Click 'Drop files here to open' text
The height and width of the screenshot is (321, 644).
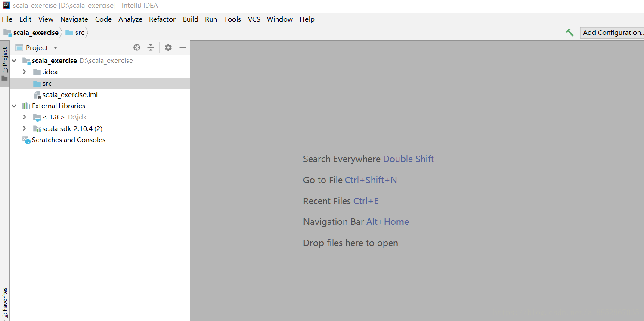point(350,243)
